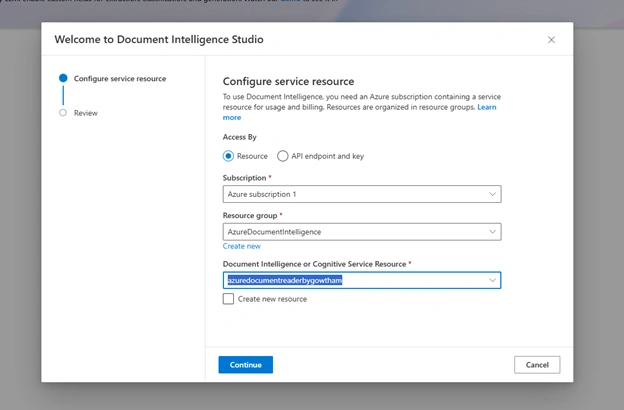Open the Cognitive Service Resource dropdown

362,280
